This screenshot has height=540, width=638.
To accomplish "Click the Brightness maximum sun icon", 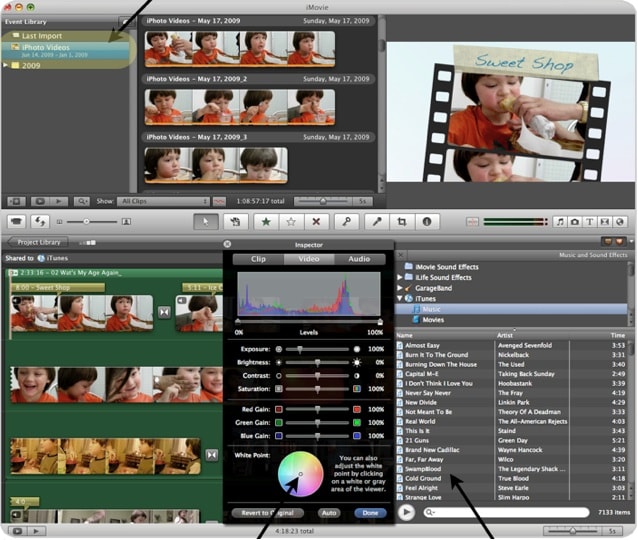I will 357,362.
